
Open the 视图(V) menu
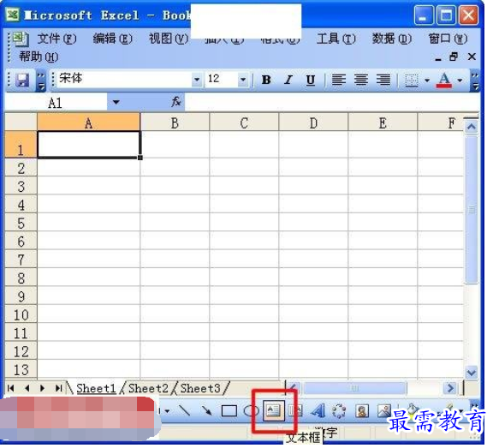169,39
